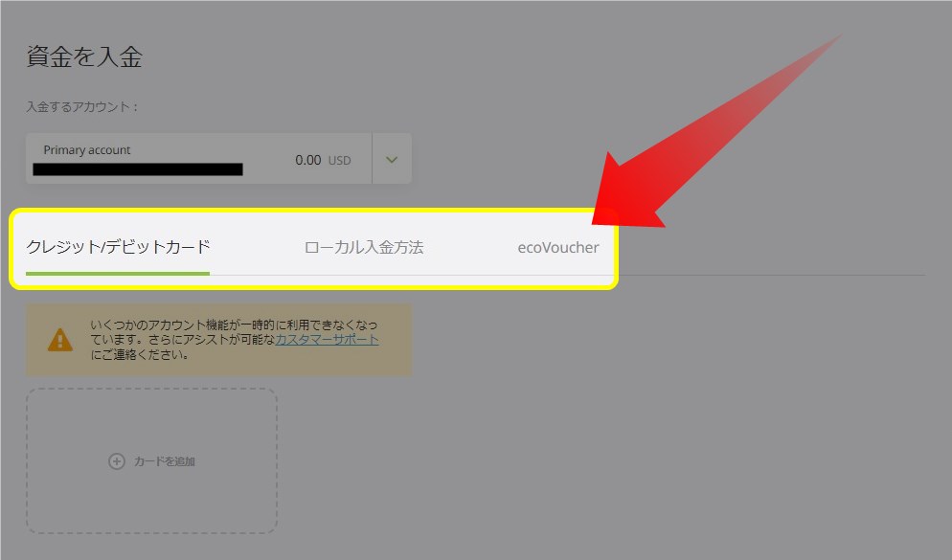The image size is (952, 560).
Task: Click the plus icon beside カードを追加
Action: (x=117, y=461)
